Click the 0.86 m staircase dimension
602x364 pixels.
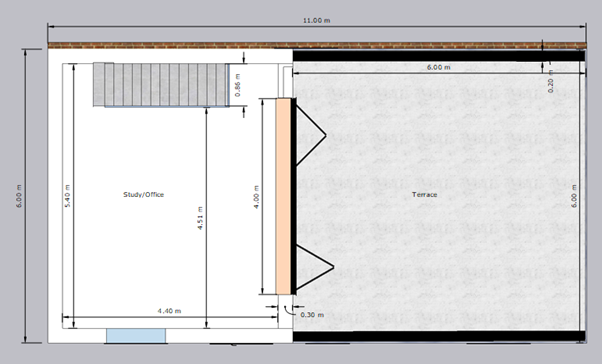point(238,85)
